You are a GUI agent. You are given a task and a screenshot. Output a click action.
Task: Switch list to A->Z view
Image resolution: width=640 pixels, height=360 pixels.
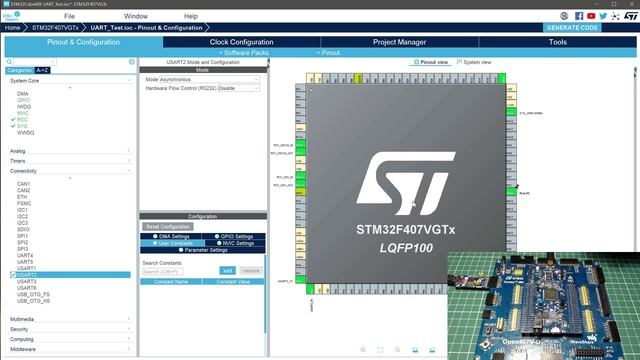(42, 70)
